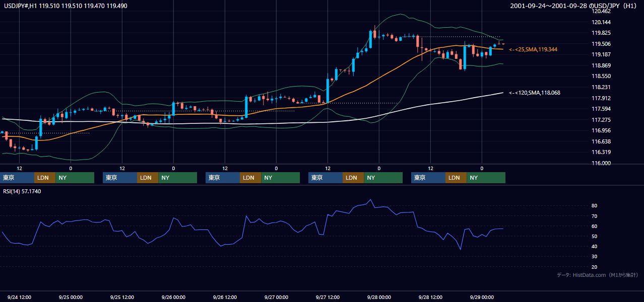This screenshot has width=644, height=302.
Task: Click price axis value 119.825
Action: [602, 33]
